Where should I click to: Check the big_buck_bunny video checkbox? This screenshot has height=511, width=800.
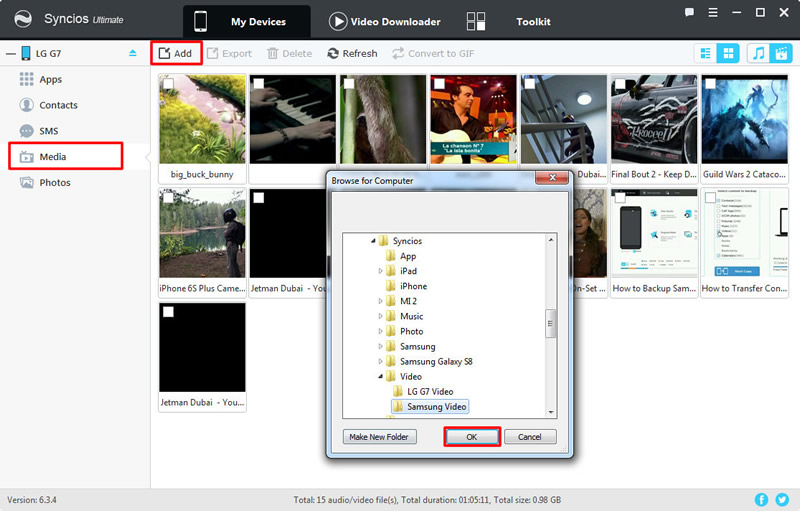pos(168,84)
